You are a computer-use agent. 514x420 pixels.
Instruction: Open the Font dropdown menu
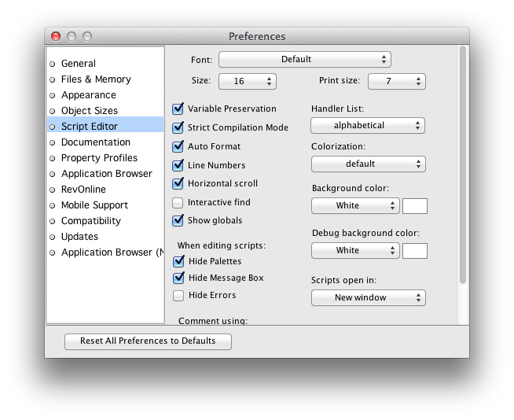tap(304, 59)
